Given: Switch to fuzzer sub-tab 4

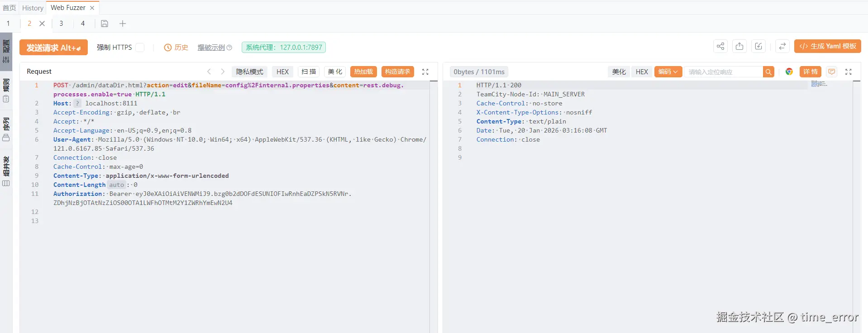Looking at the screenshot, I should tap(83, 24).
